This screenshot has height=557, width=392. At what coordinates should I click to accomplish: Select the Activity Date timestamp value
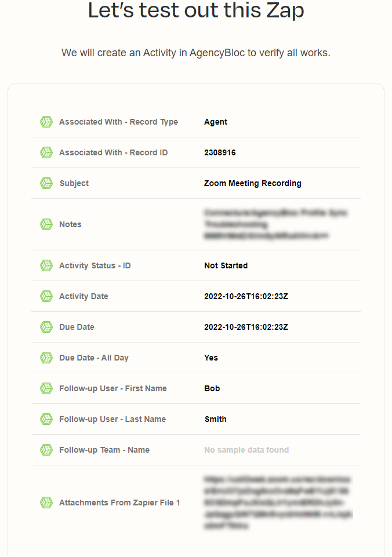246,296
